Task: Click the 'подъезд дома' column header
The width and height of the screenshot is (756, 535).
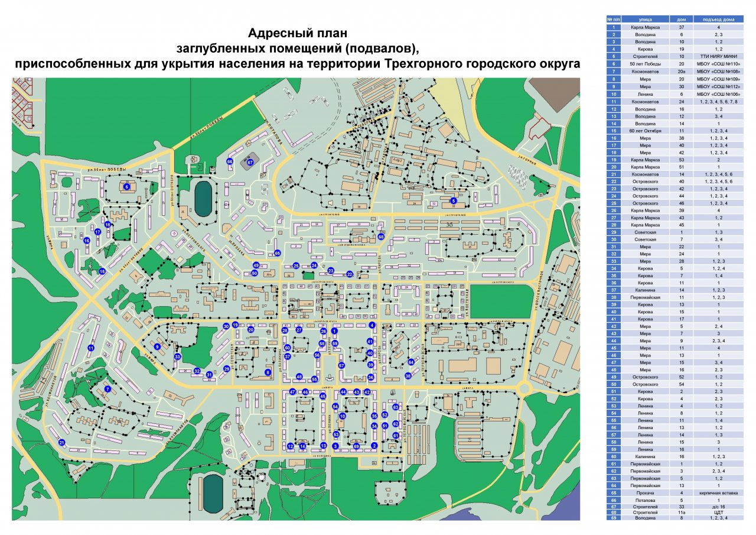Action: pyautogui.click(x=719, y=20)
